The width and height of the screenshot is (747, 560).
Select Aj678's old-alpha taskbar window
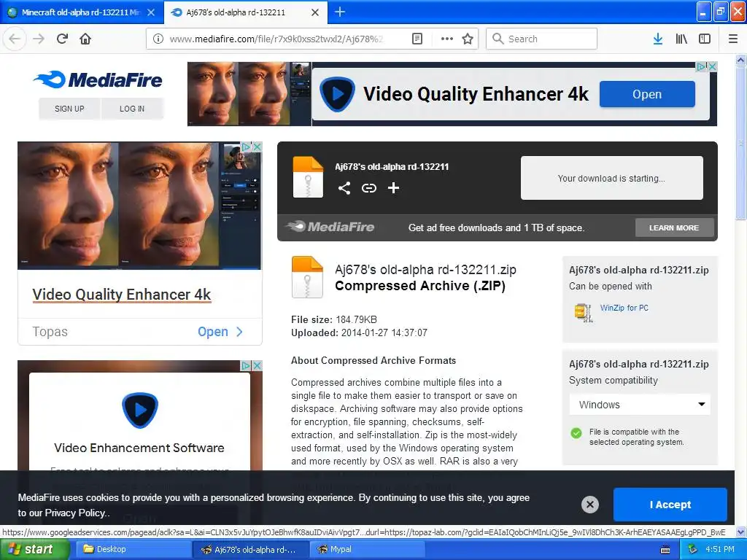coord(251,549)
